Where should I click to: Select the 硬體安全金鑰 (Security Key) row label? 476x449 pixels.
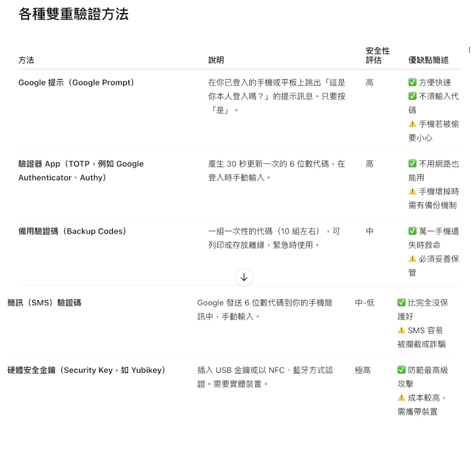(x=86, y=370)
